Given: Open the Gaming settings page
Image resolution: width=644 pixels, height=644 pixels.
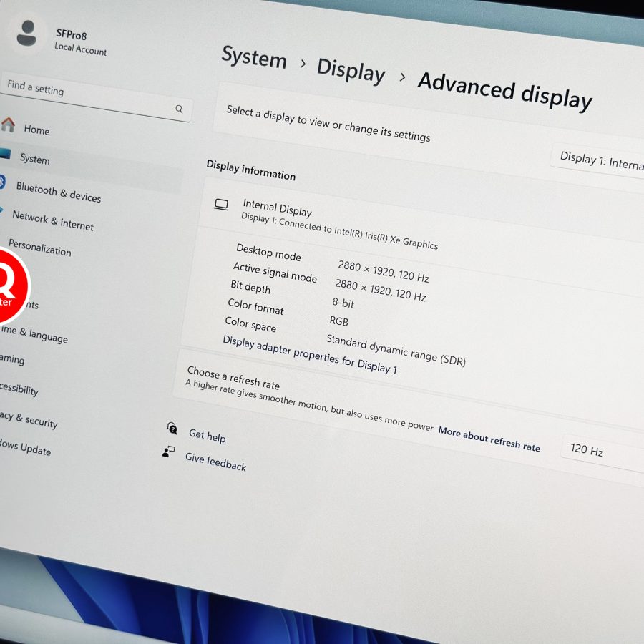Looking at the screenshot, I should pyautogui.click(x=12, y=359).
